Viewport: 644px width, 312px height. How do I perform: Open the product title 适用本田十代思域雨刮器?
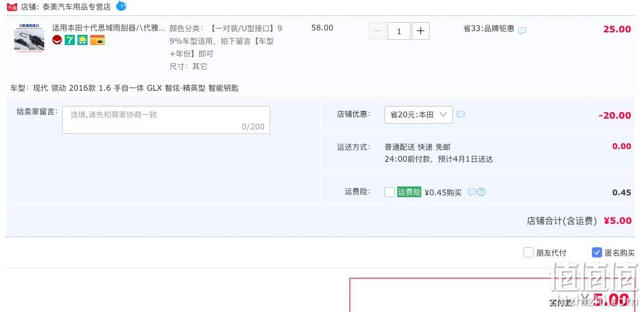coord(108,28)
